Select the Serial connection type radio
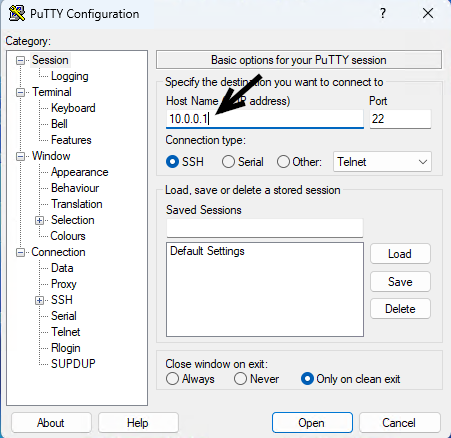This screenshot has height=438, width=451. [x=228, y=162]
